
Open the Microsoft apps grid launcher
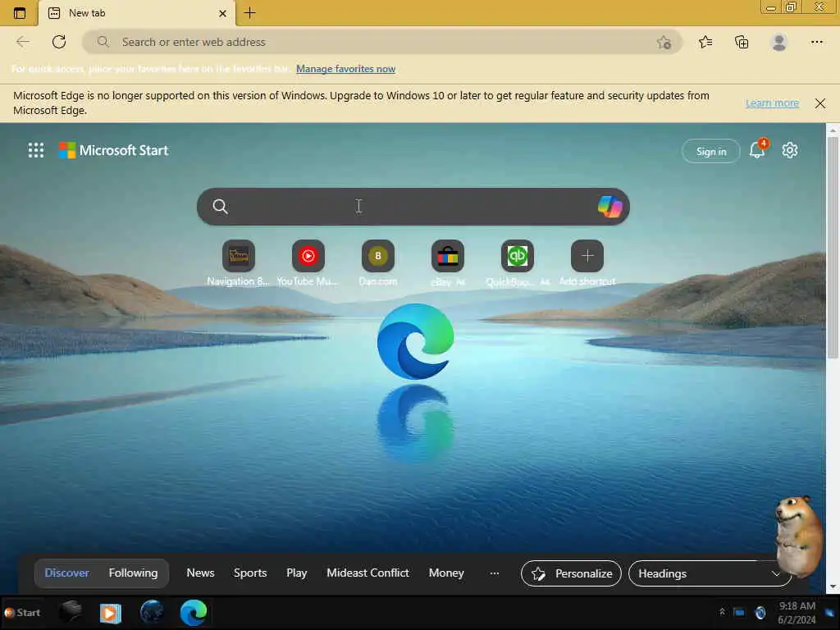[x=36, y=150]
